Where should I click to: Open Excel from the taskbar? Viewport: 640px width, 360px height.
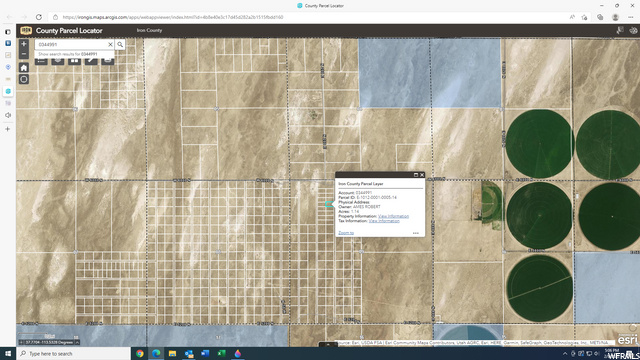tap(221, 353)
